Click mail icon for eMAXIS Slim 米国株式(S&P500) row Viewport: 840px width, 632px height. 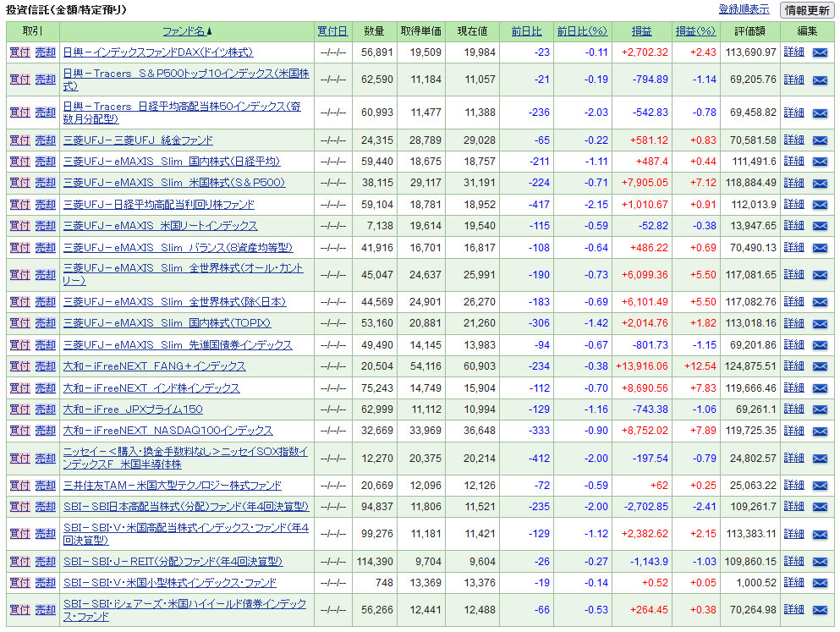tap(820, 184)
